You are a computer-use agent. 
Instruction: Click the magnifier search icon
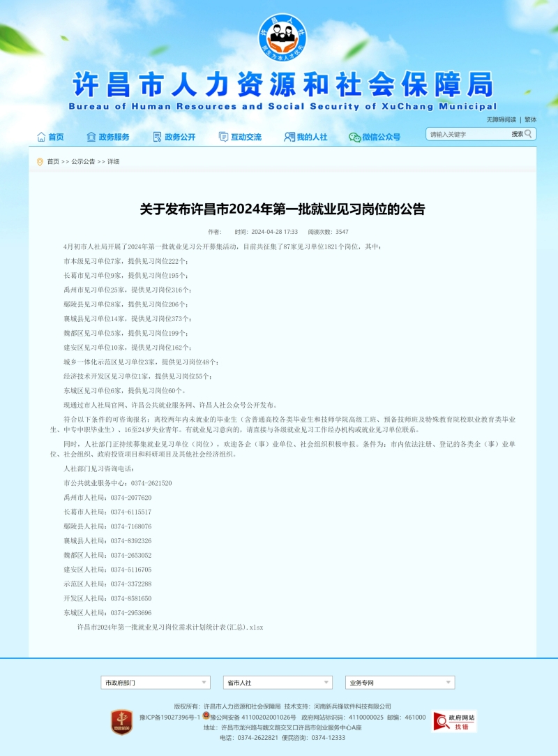[529, 134]
